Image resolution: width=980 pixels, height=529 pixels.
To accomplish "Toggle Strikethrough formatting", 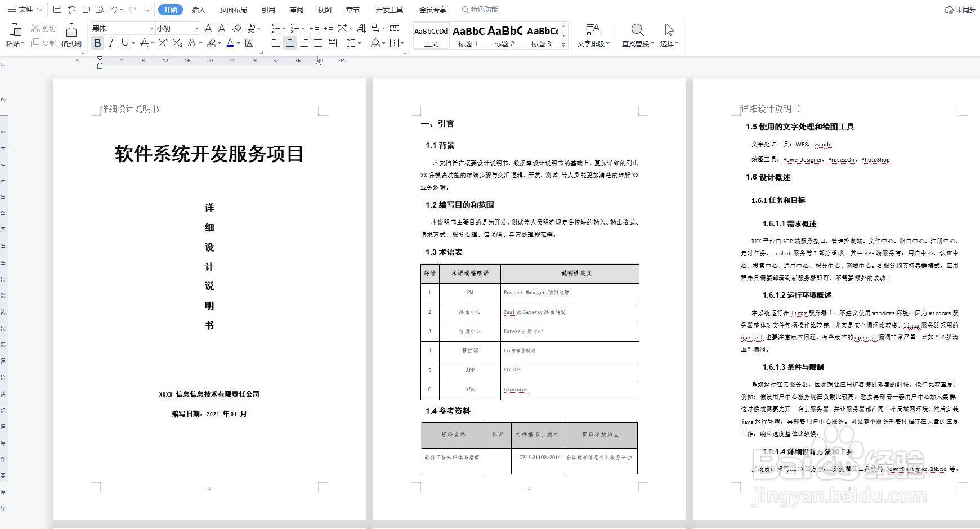I will point(144,43).
